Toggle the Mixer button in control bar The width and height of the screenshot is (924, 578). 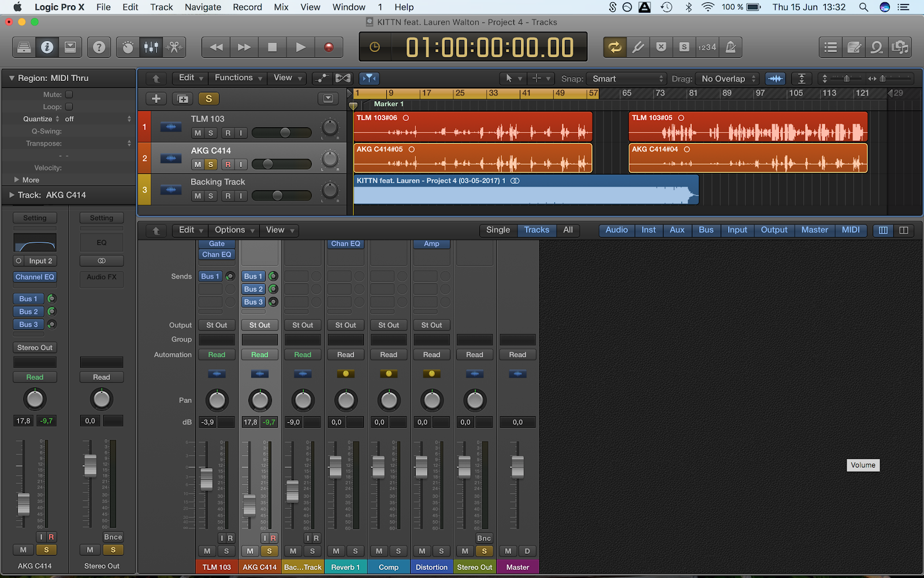151,47
